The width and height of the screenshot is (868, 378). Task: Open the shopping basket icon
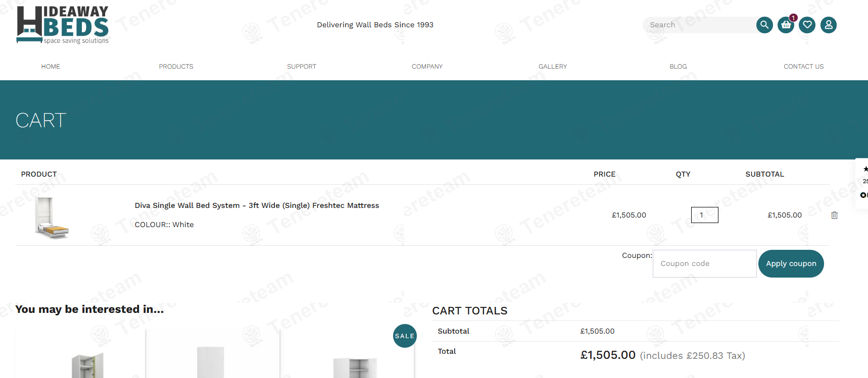click(x=786, y=25)
